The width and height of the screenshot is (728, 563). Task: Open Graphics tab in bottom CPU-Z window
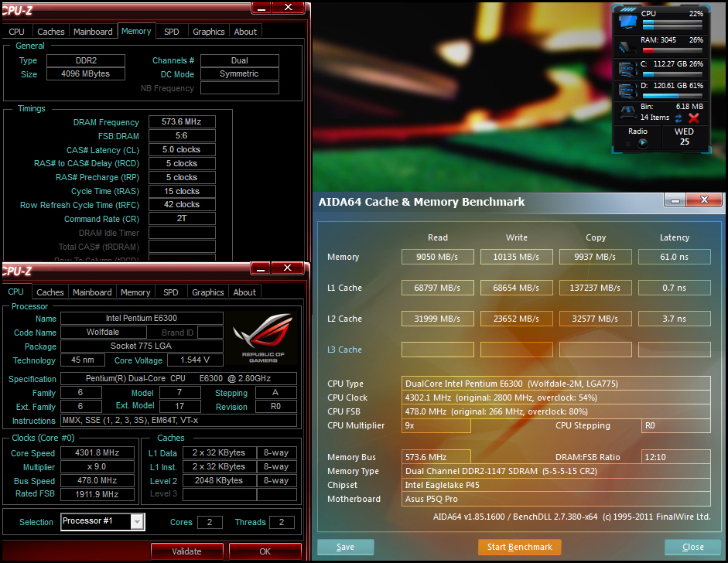coord(207,292)
